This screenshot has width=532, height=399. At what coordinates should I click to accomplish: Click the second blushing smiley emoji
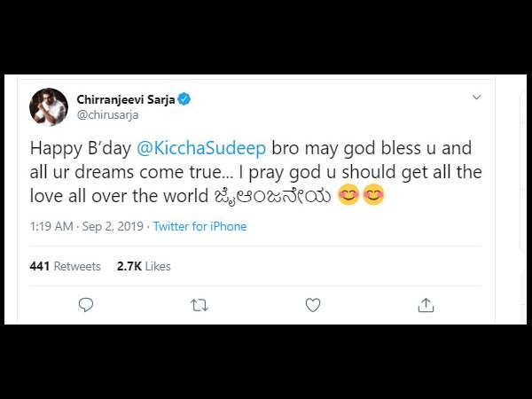[373, 195]
